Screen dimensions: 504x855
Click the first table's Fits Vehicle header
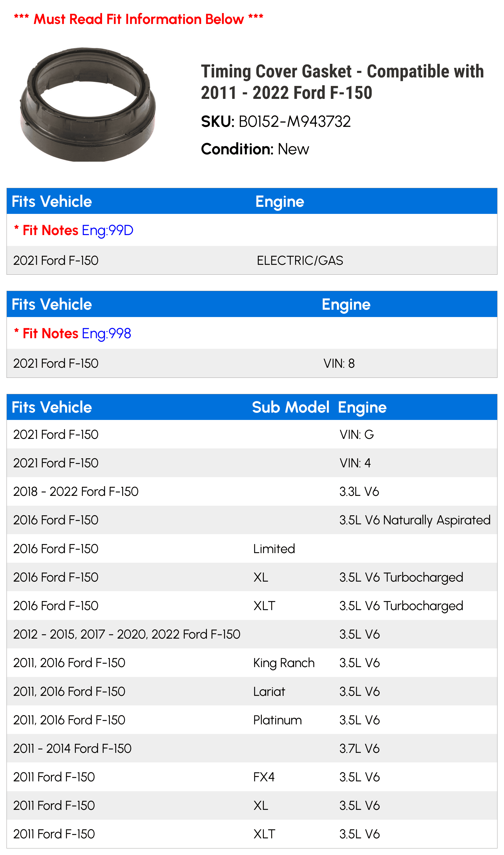pos(52,202)
